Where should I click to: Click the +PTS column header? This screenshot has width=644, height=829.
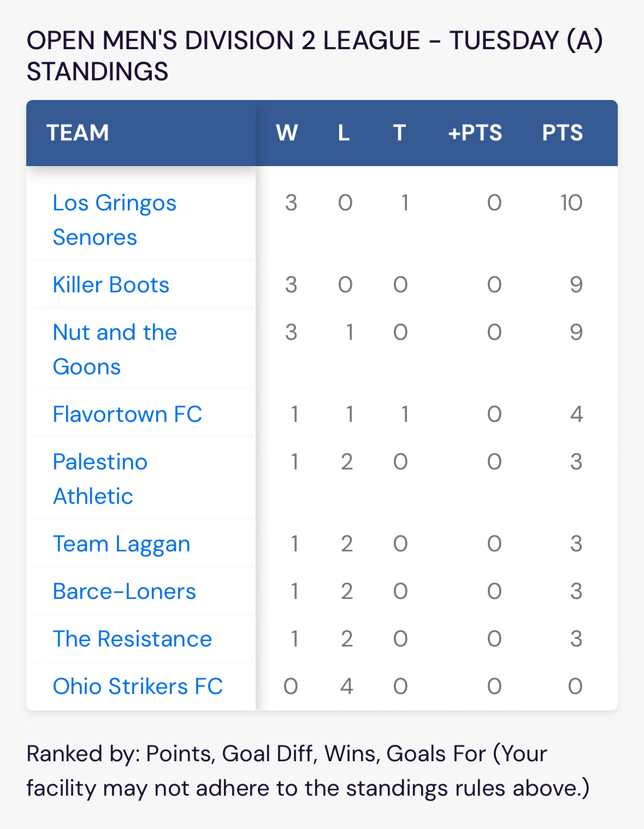475,133
